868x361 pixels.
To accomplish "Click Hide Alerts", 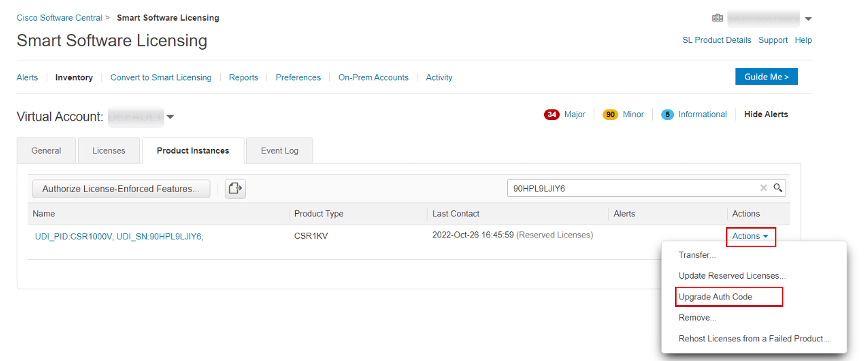I will (x=766, y=114).
